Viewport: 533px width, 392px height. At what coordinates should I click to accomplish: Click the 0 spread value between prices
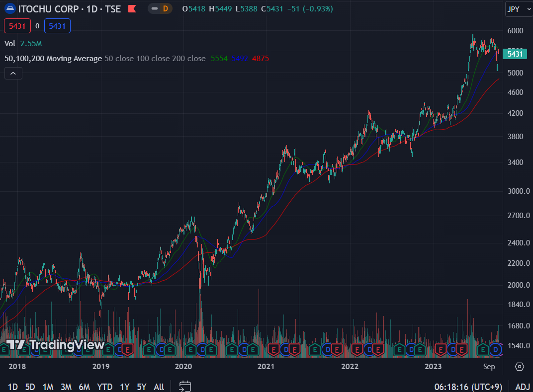tap(37, 26)
